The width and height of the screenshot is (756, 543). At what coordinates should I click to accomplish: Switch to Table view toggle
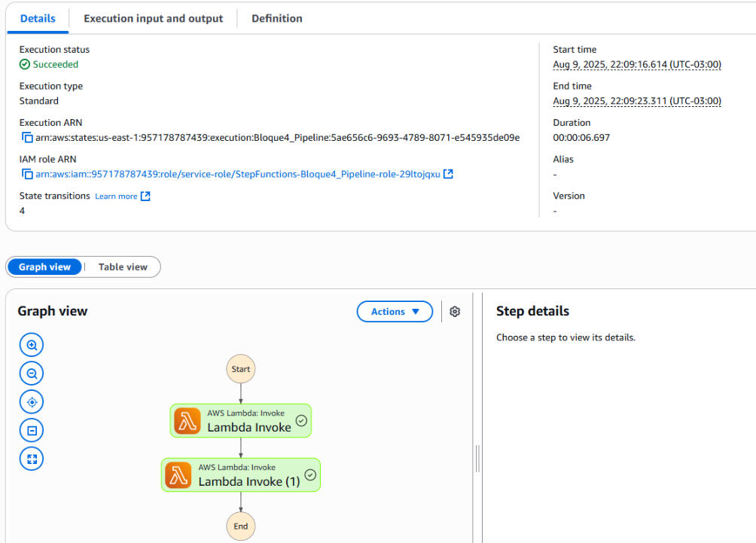(x=123, y=267)
